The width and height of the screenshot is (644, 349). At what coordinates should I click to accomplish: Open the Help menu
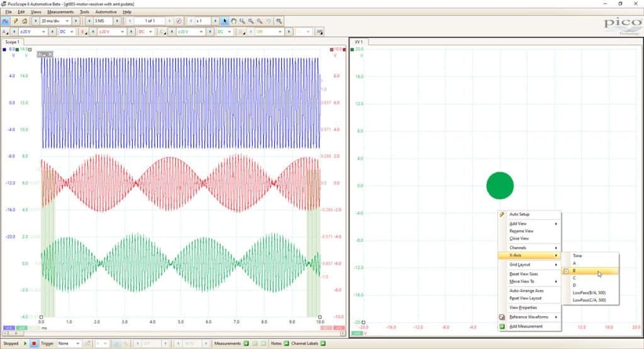pos(127,12)
